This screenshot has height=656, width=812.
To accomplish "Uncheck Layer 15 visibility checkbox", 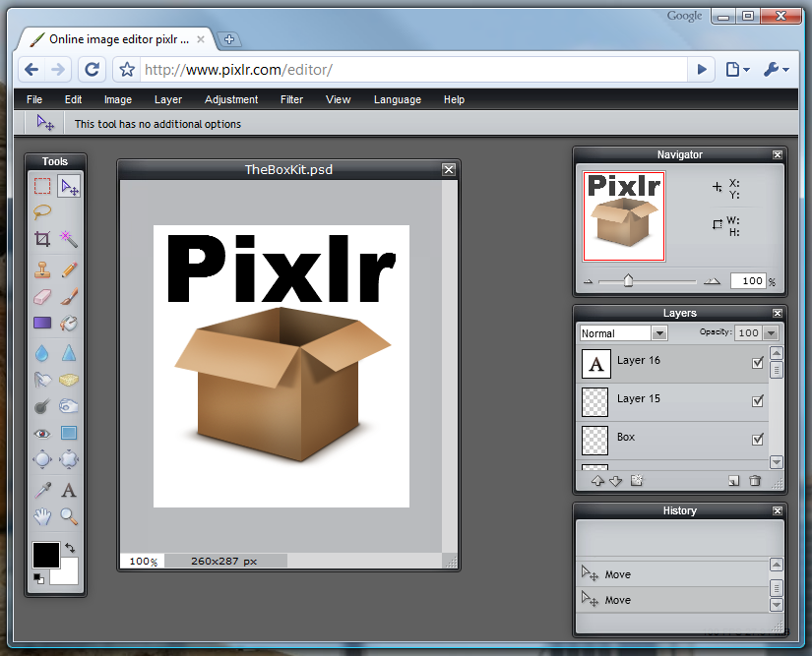I will 757,401.
